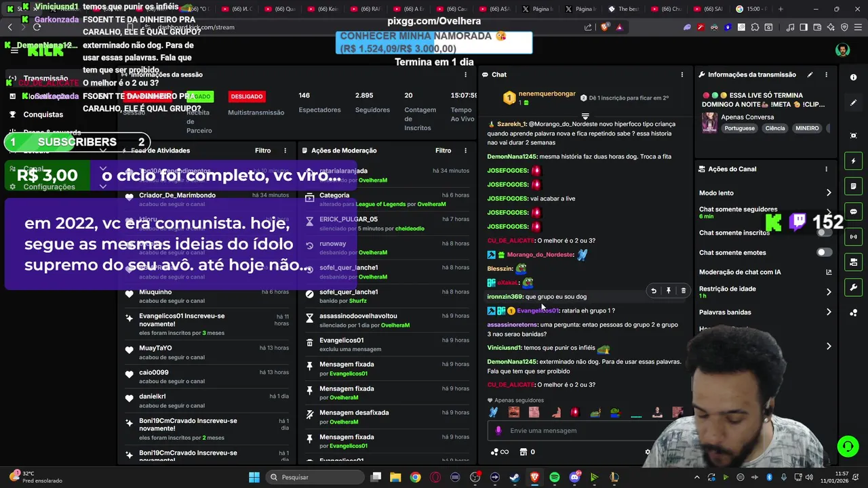This screenshot has height=488, width=868.
Task: Pin the ironnzin369 chat message
Action: (669, 291)
